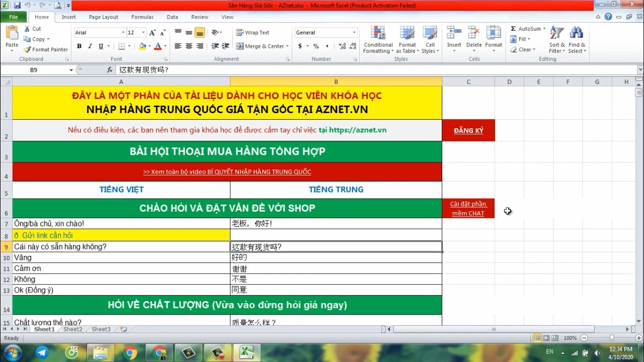Click the ĐĂNG KÝ link cell
Screen dimensions: 644x362
pos(468,130)
